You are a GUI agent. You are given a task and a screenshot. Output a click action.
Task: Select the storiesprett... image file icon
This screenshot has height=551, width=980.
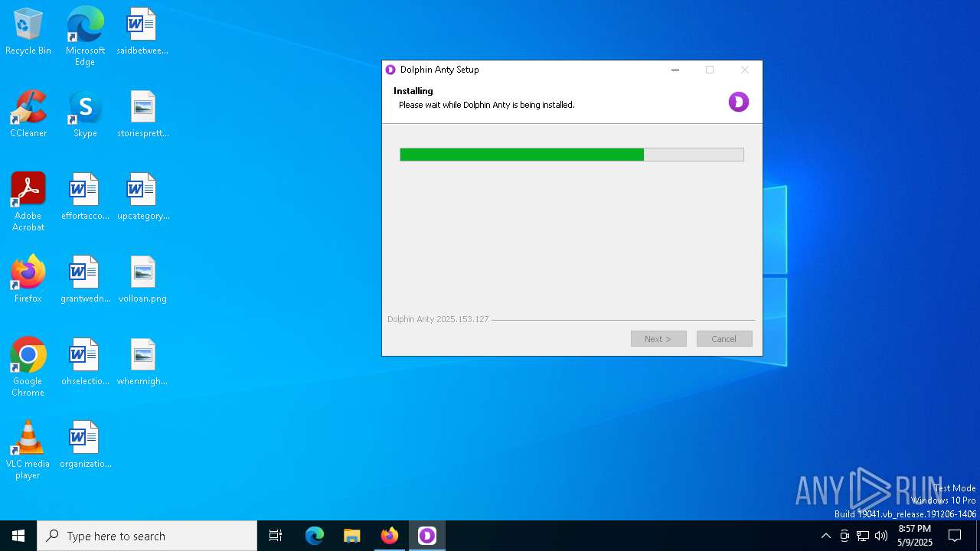[142, 114]
